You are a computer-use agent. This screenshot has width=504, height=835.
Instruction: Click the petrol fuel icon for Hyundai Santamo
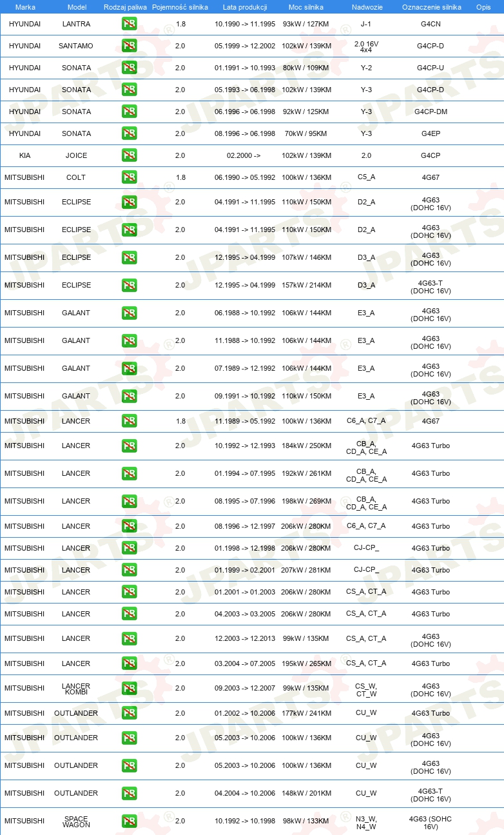(x=129, y=46)
